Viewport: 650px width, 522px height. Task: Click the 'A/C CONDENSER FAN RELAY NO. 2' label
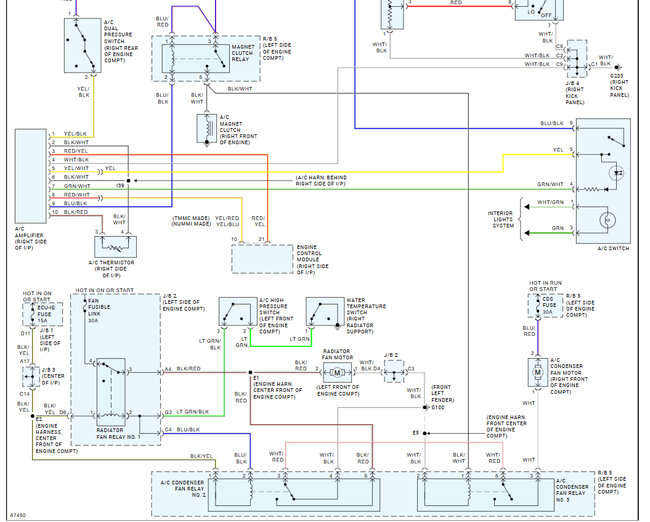[x=183, y=489]
